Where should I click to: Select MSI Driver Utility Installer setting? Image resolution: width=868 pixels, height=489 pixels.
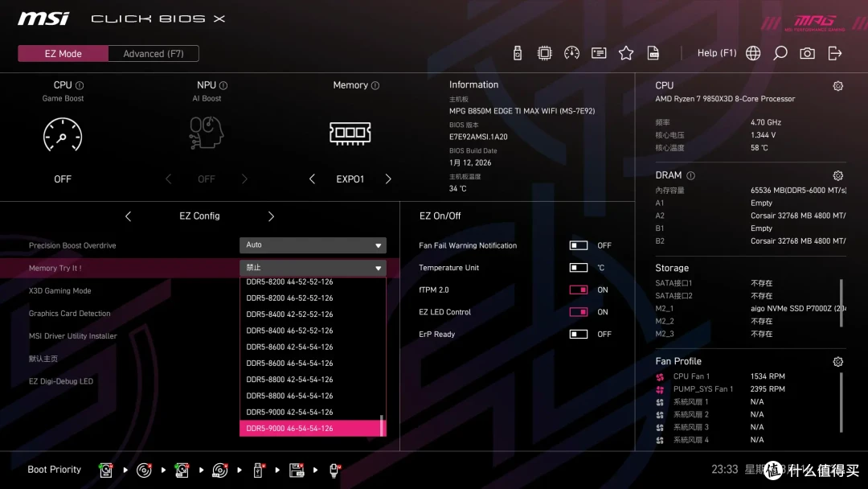click(72, 336)
